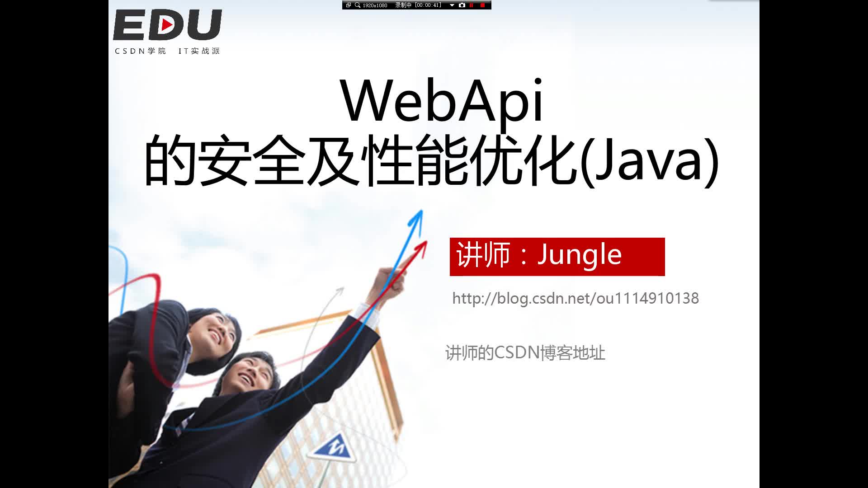Image resolution: width=868 pixels, height=488 pixels.
Task: Click the dropdown arrow next to recording controls
Action: (450, 5)
